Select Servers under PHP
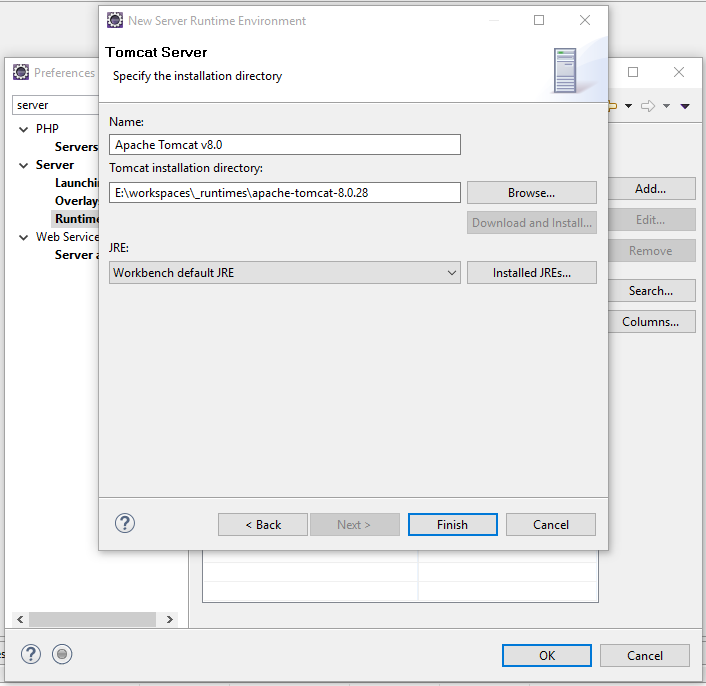This screenshot has width=706, height=686. coord(76,147)
